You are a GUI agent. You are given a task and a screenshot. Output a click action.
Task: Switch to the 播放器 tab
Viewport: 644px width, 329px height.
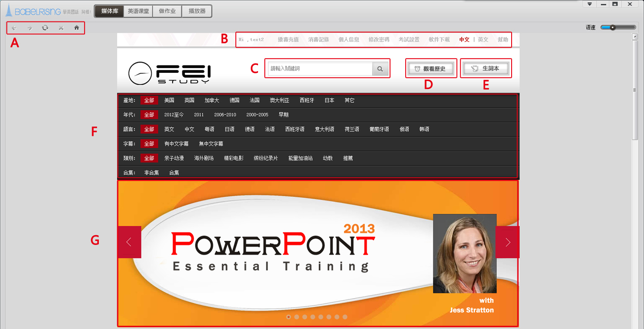tap(197, 11)
